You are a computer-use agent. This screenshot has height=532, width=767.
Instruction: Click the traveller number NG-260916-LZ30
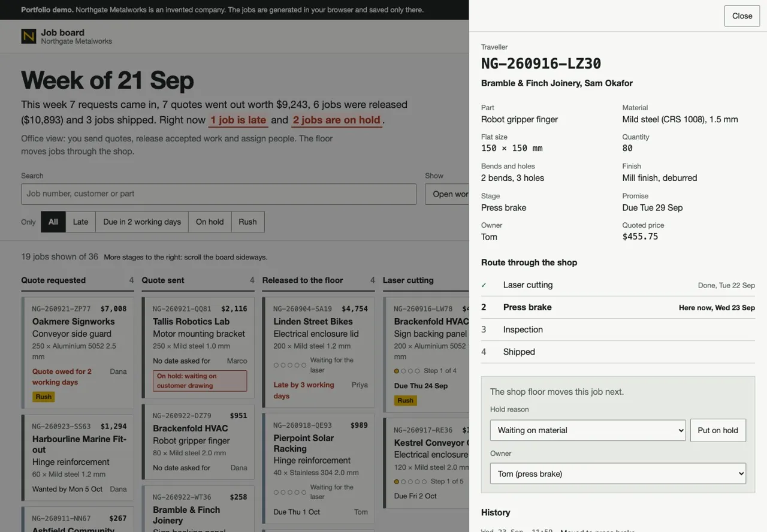tap(541, 64)
